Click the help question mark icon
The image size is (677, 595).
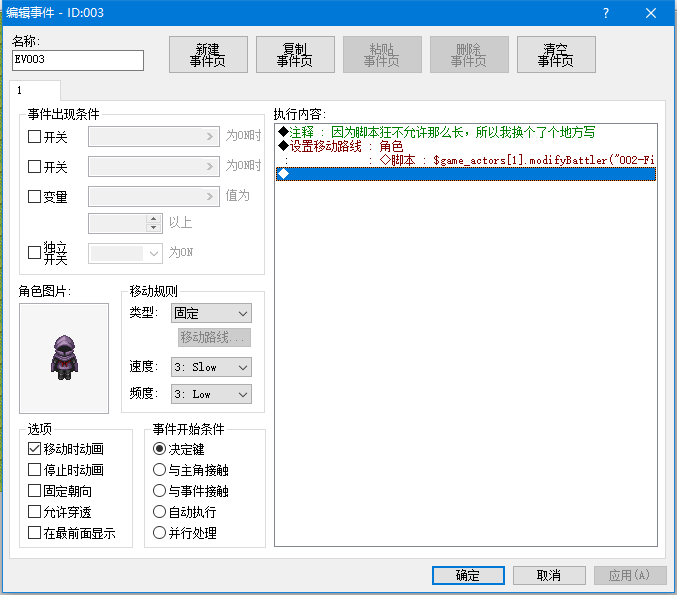click(x=606, y=13)
